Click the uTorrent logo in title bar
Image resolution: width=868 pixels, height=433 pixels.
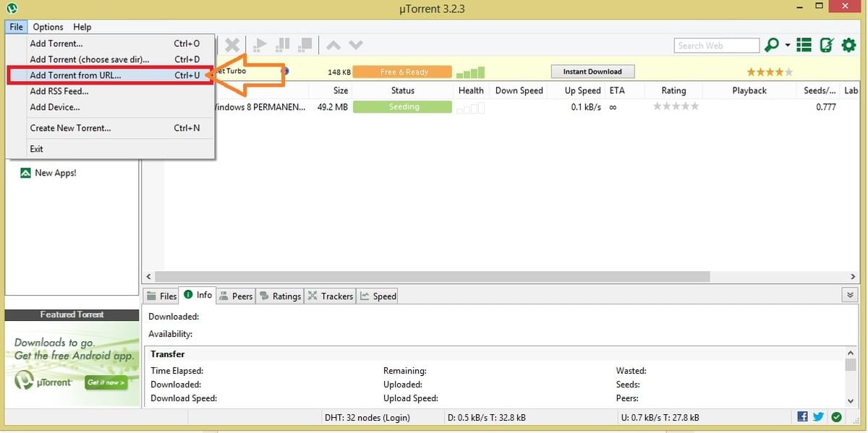(x=12, y=8)
